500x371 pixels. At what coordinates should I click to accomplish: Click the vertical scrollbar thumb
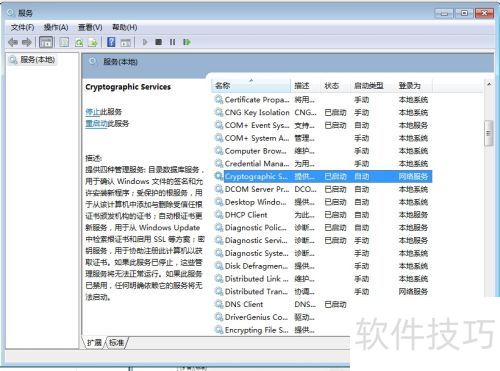(489, 133)
